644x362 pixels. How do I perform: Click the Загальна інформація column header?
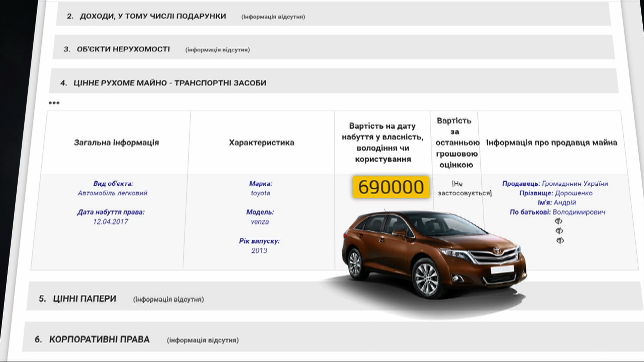pyautogui.click(x=116, y=143)
